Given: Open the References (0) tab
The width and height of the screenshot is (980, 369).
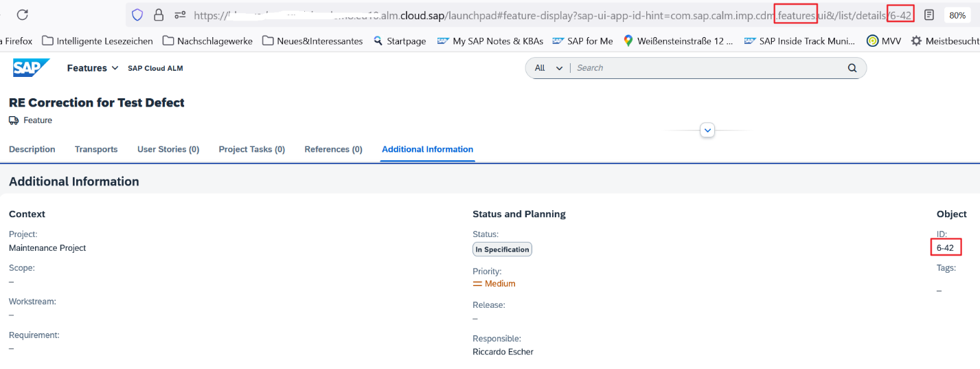Looking at the screenshot, I should (333, 149).
